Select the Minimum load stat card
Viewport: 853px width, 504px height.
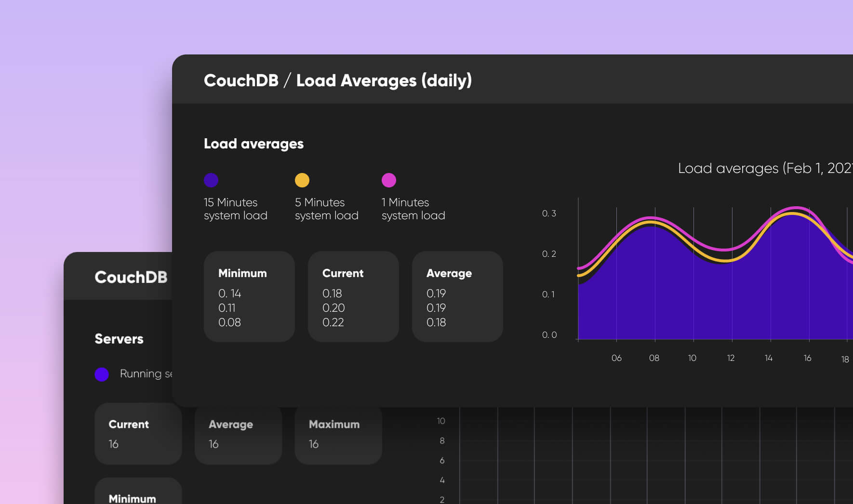pos(249,296)
